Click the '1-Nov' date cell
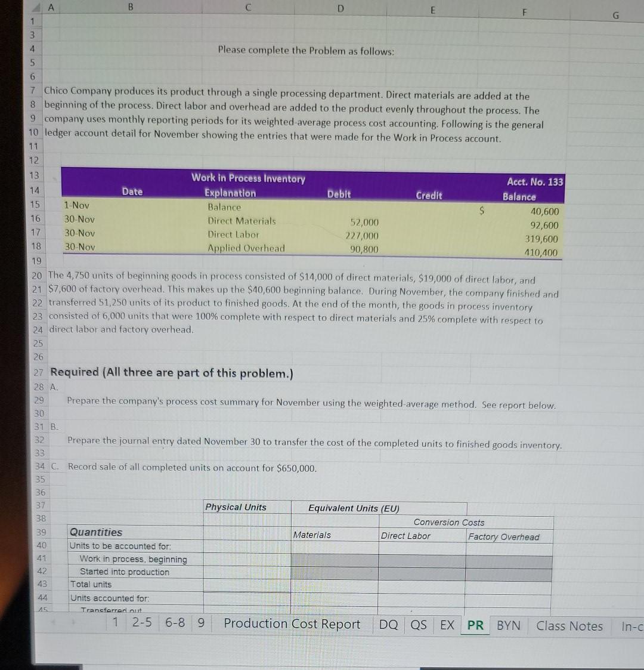The height and width of the screenshot is (670, 644). (x=76, y=205)
